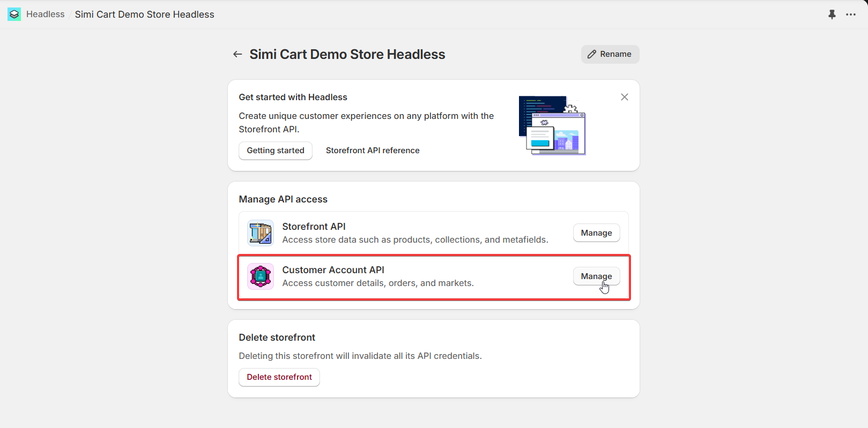The width and height of the screenshot is (868, 428).
Task: Open the Getting started guide
Action: (x=275, y=151)
